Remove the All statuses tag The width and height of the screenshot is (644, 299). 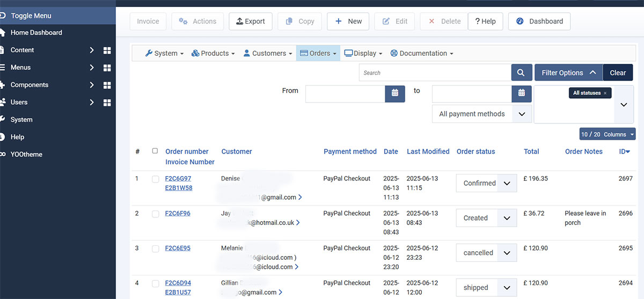(605, 93)
